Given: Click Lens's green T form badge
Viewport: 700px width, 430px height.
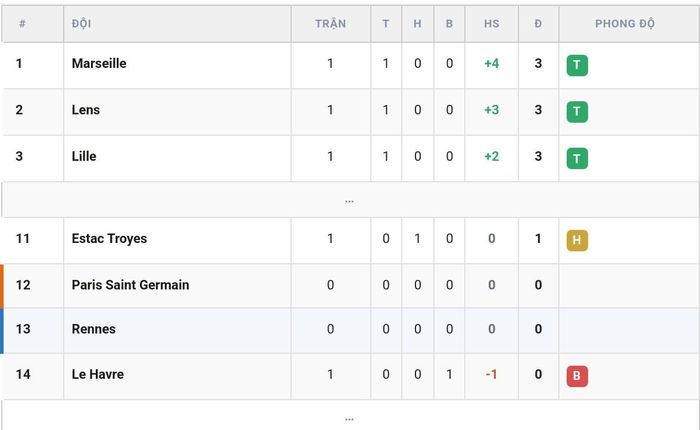Looking at the screenshot, I should coord(577,112).
